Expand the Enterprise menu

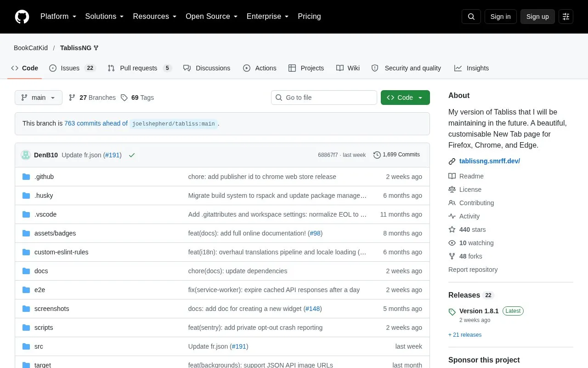pyautogui.click(x=268, y=17)
